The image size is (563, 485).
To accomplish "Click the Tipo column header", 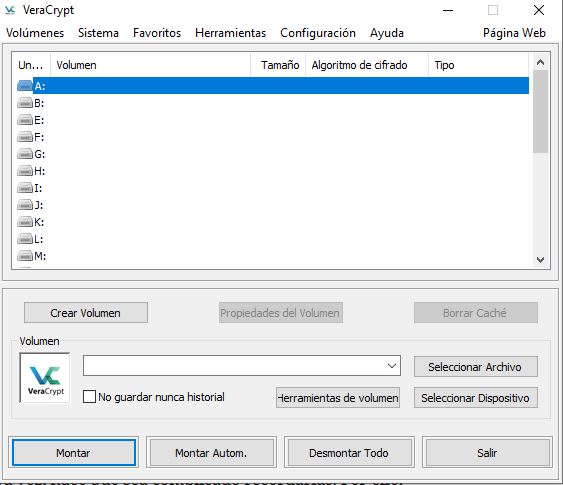I will pos(479,65).
